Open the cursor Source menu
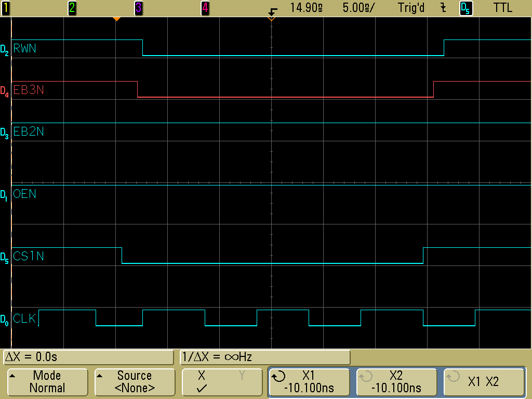The image size is (532, 399). [135, 382]
